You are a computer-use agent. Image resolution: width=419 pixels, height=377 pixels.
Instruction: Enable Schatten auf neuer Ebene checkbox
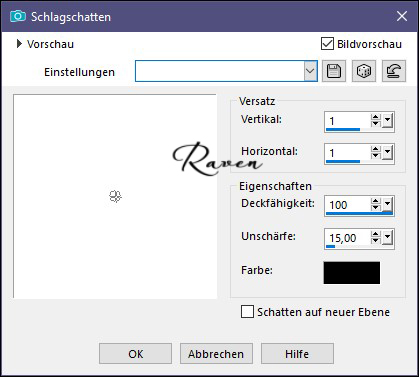[x=247, y=312]
